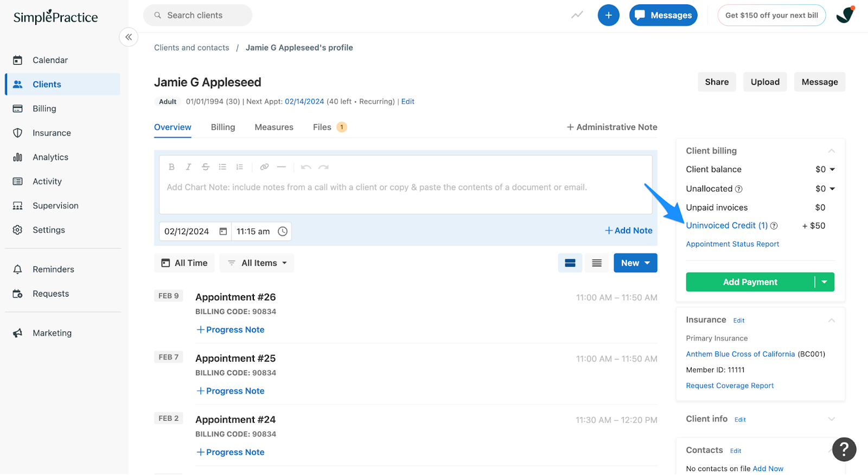This screenshot has width=868, height=475.
Task: Open Insurance in the sidebar
Action: pyautogui.click(x=62, y=133)
